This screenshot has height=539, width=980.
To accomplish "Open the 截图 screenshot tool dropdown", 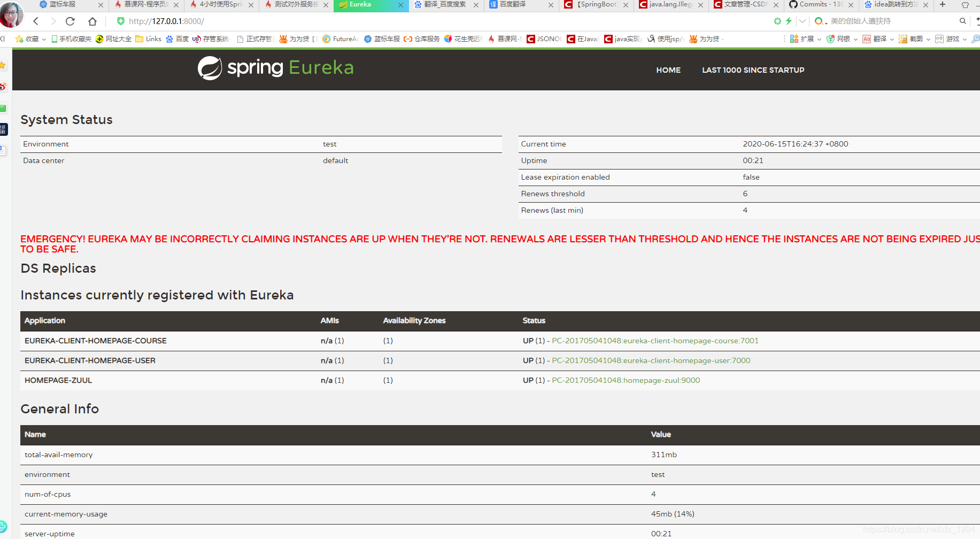I will (x=914, y=39).
